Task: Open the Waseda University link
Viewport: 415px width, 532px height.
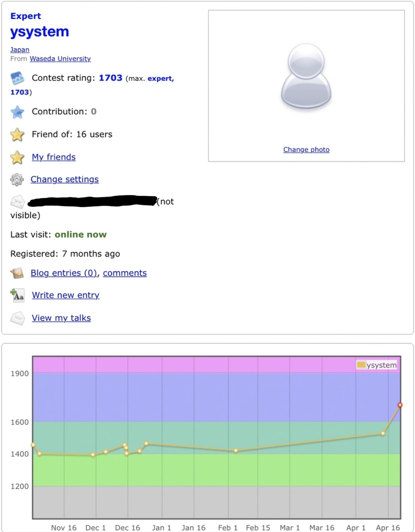Action: click(x=60, y=59)
